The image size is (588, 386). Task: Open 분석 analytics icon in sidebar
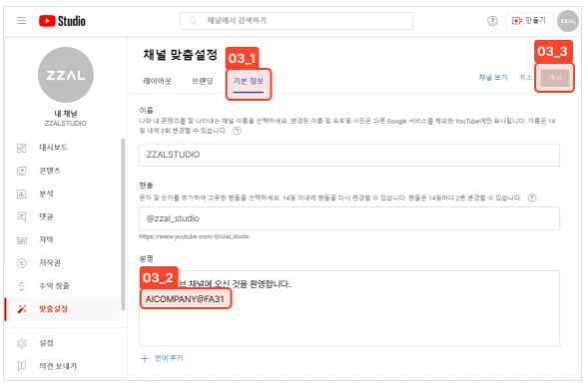(22, 193)
